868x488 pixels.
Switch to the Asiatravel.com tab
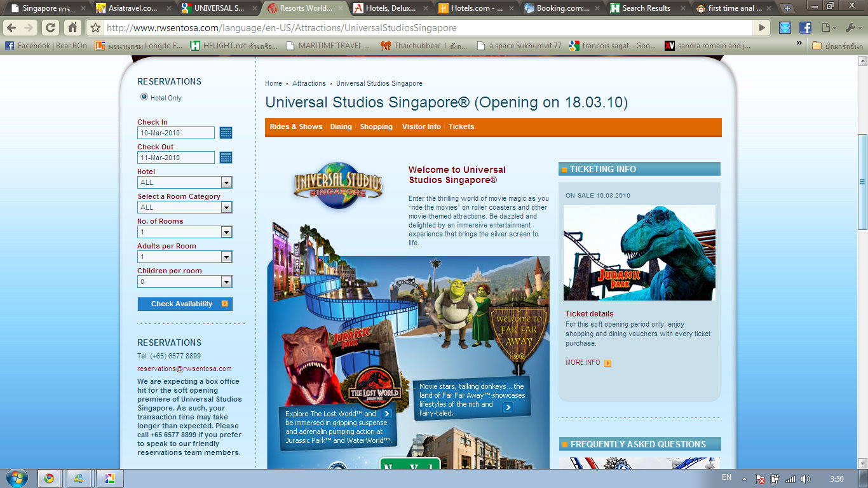pyautogui.click(x=132, y=8)
